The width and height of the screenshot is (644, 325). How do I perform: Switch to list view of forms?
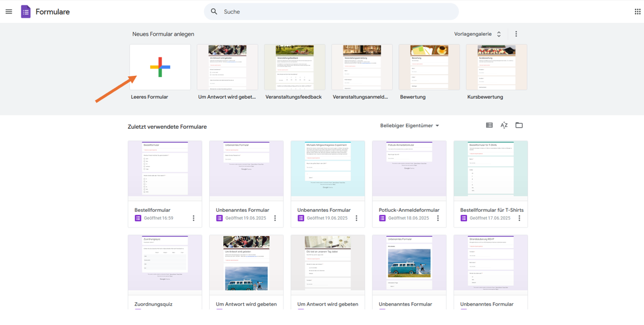click(489, 125)
